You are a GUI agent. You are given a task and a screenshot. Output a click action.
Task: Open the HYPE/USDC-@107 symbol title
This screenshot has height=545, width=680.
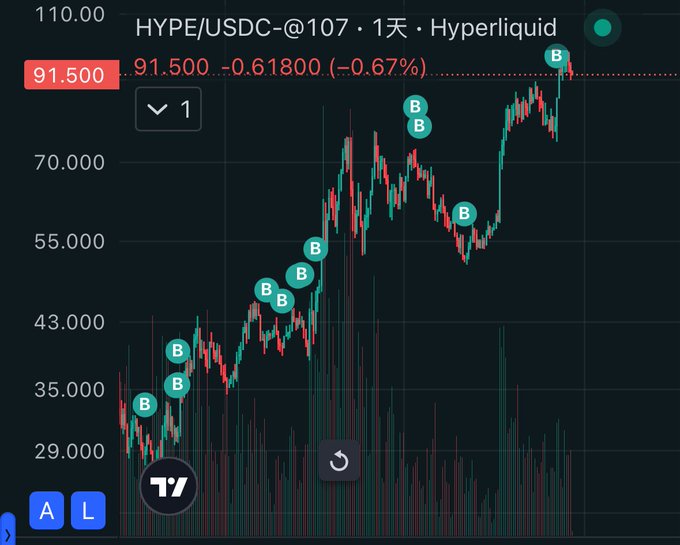(x=242, y=28)
